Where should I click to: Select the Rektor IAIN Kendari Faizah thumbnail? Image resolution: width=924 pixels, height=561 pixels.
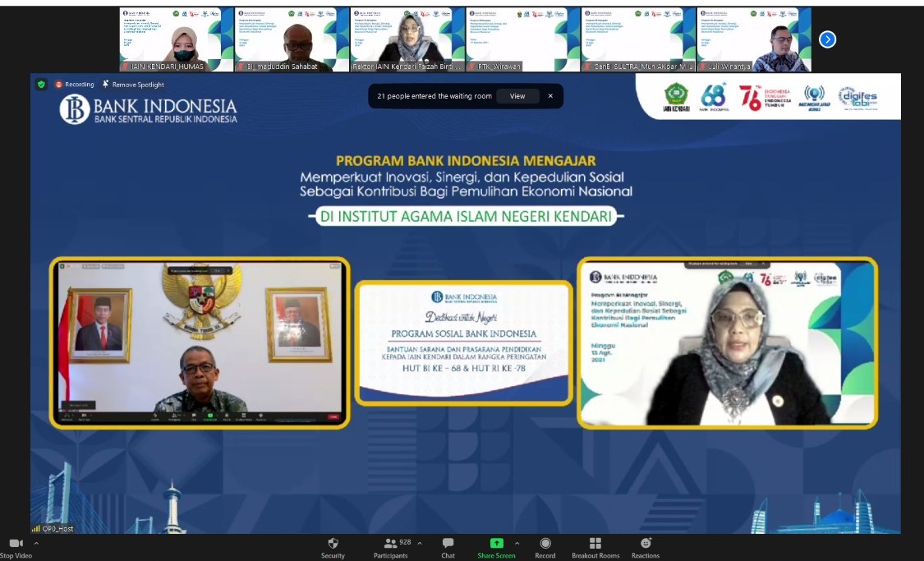point(407,39)
